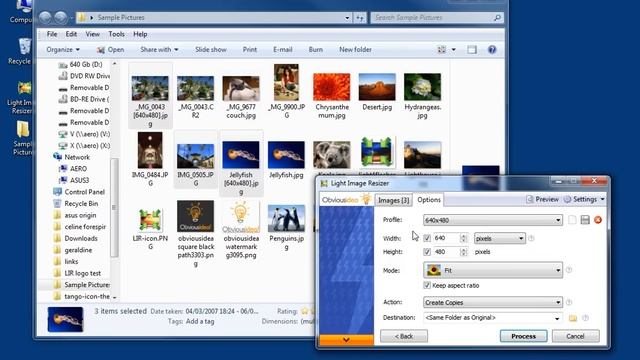Click the red delete profile icon
The height and width of the screenshot is (360, 640).
[x=598, y=220]
